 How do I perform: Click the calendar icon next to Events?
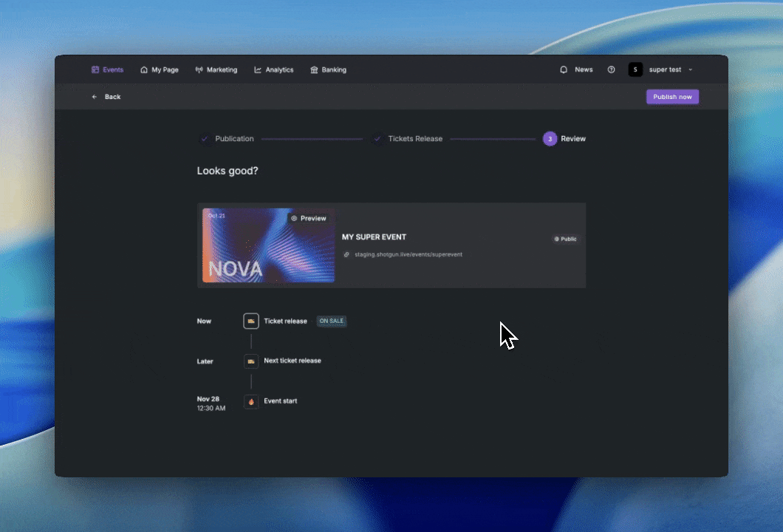tap(95, 70)
